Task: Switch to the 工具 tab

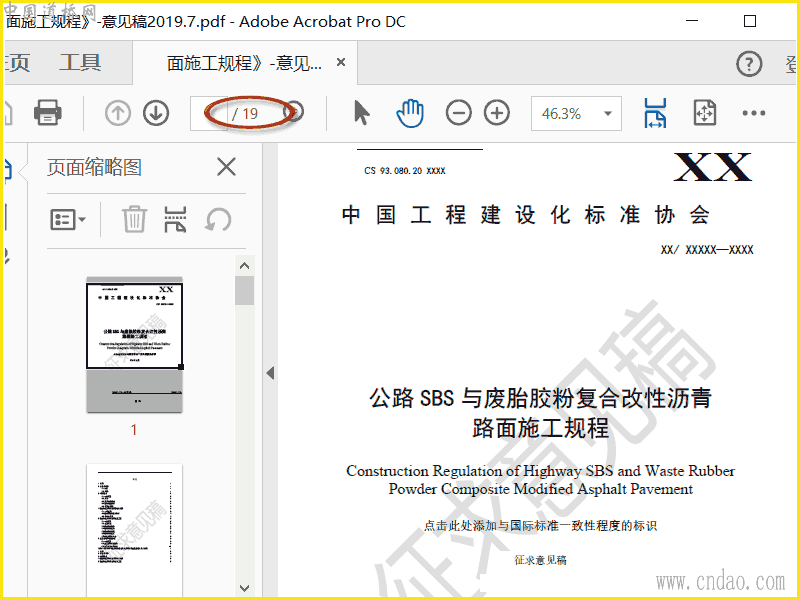Action: click(80, 63)
